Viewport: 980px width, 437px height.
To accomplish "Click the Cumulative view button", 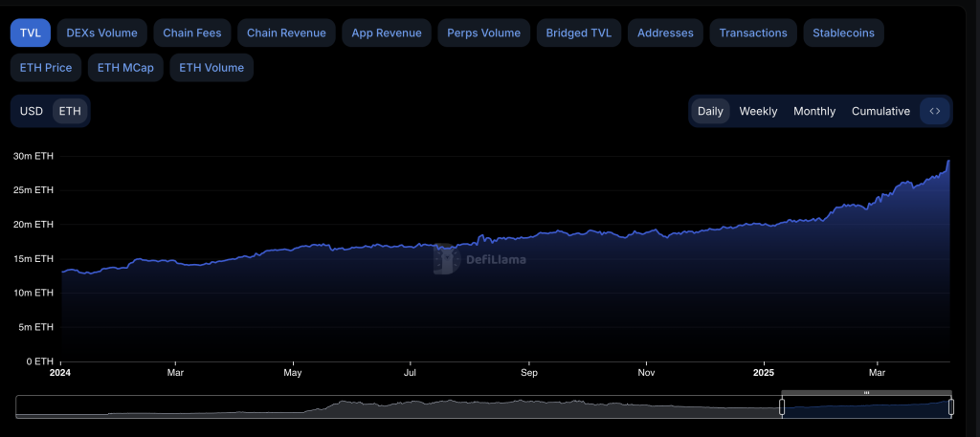I will tap(880, 111).
